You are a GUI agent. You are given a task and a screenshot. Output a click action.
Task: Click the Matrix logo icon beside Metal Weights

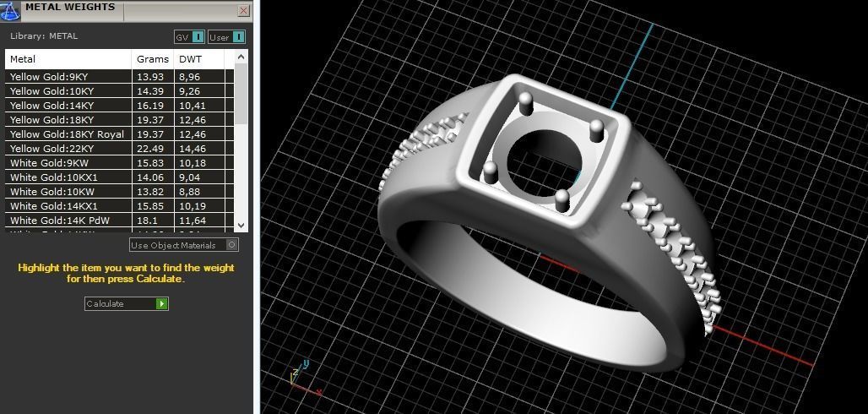coord(9,10)
